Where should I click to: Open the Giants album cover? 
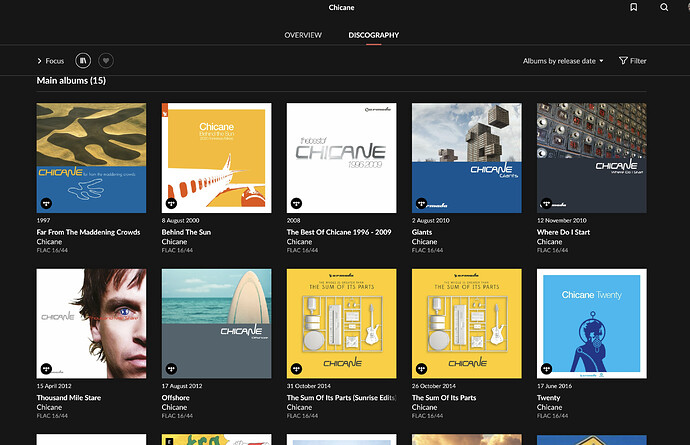point(466,158)
